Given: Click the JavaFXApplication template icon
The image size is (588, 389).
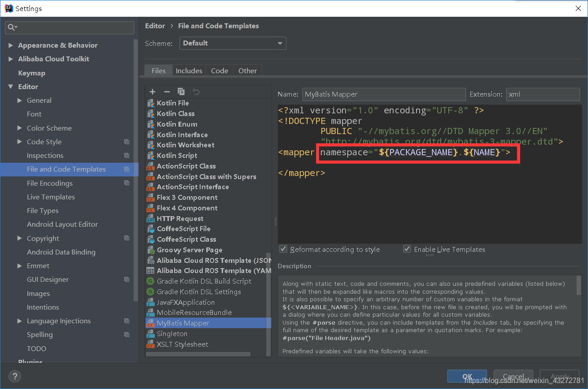Looking at the screenshot, I should pos(150,303).
